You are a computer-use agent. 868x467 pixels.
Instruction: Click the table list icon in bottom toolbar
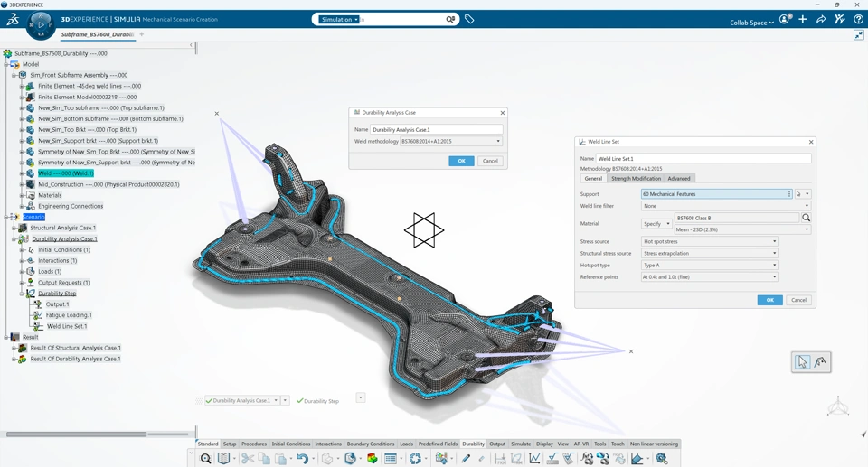[x=391, y=458]
